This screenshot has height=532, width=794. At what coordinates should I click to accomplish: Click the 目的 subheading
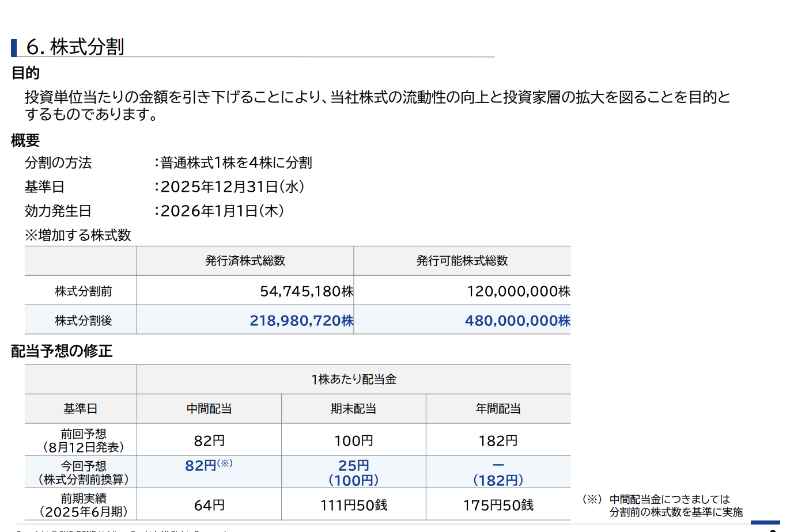(25, 73)
